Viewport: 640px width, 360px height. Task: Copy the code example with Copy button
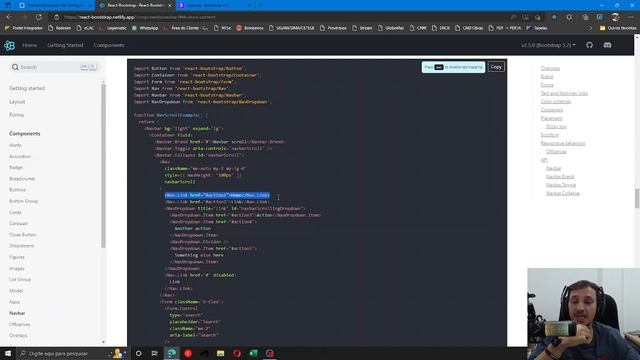click(x=496, y=67)
